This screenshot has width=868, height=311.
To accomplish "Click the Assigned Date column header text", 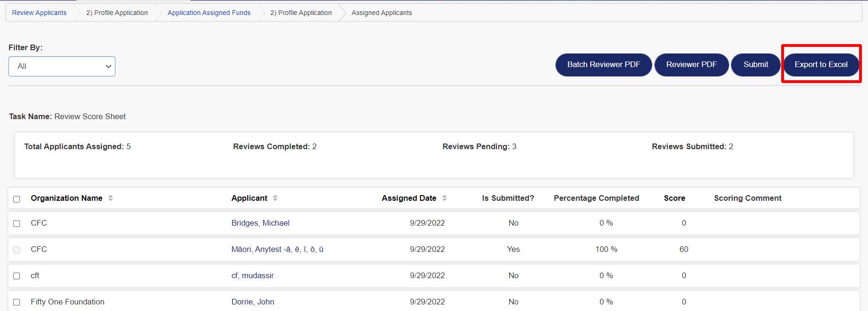I will point(409,198).
